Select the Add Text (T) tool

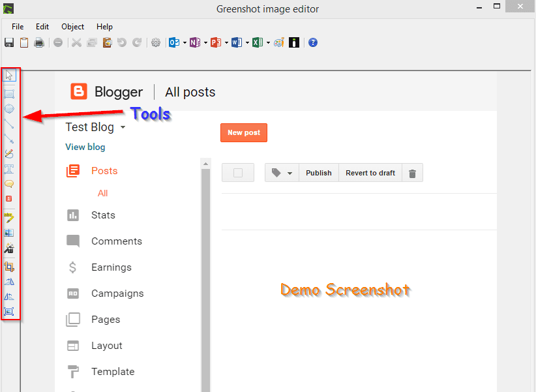[x=9, y=169]
